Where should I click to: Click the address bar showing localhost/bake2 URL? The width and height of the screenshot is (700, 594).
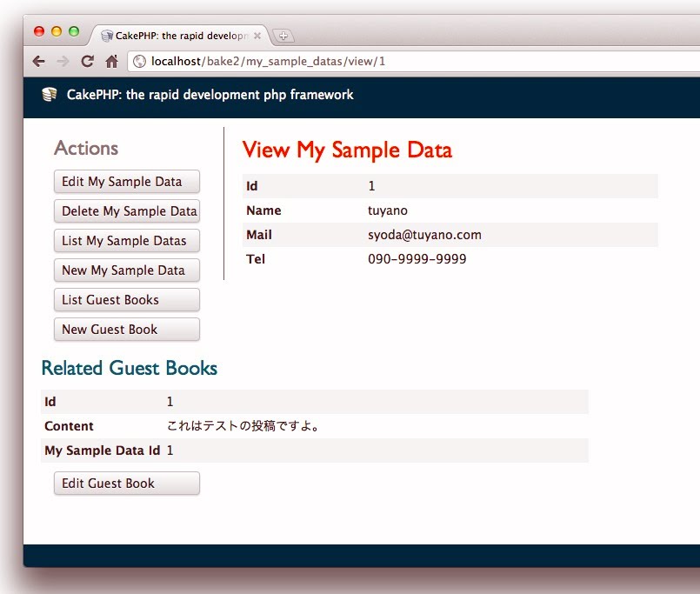(413, 61)
